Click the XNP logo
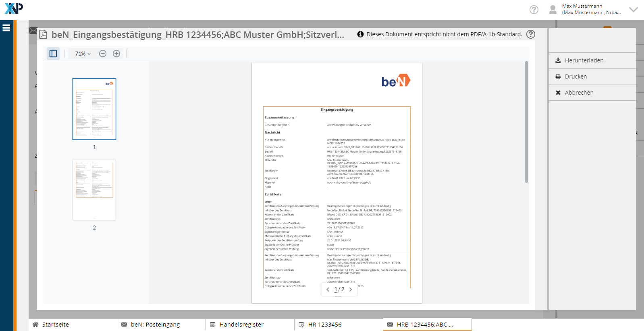The height and width of the screenshot is (331, 644). click(x=14, y=8)
